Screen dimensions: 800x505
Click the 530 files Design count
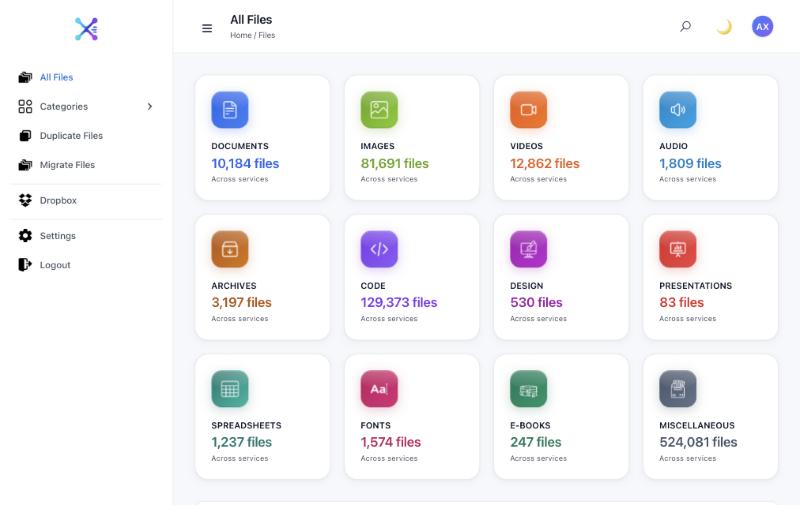click(536, 302)
